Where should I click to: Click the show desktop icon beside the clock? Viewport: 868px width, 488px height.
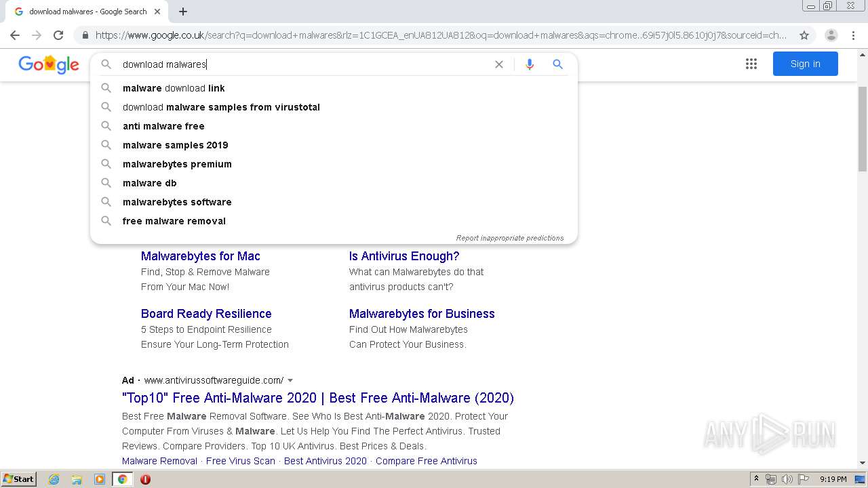[x=860, y=479]
